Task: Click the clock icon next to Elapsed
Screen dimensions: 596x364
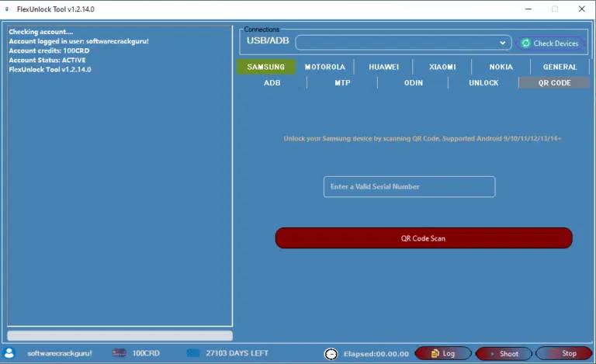Action: [x=331, y=354]
